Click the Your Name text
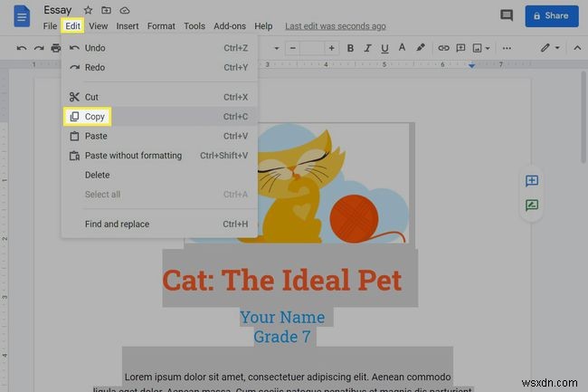 [x=282, y=318]
